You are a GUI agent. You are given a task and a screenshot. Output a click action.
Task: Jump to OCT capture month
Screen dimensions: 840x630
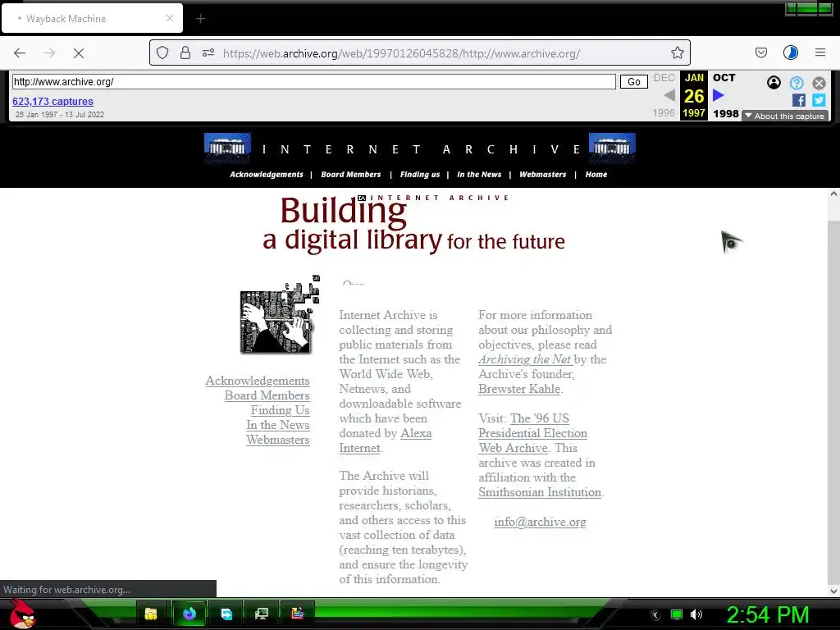724,78
